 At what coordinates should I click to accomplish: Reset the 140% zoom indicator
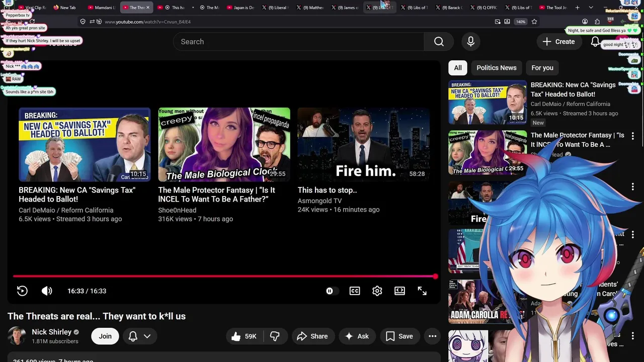coord(521,22)
